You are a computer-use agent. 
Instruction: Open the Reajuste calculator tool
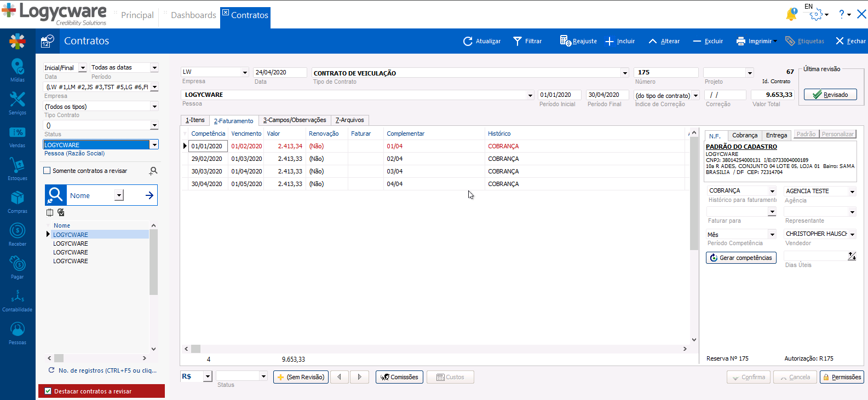(578, 41)
